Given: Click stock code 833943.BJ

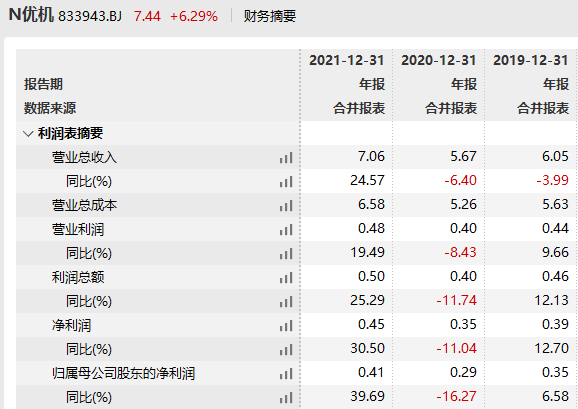Looking at the screenshot, I should [x=90, y=17].
